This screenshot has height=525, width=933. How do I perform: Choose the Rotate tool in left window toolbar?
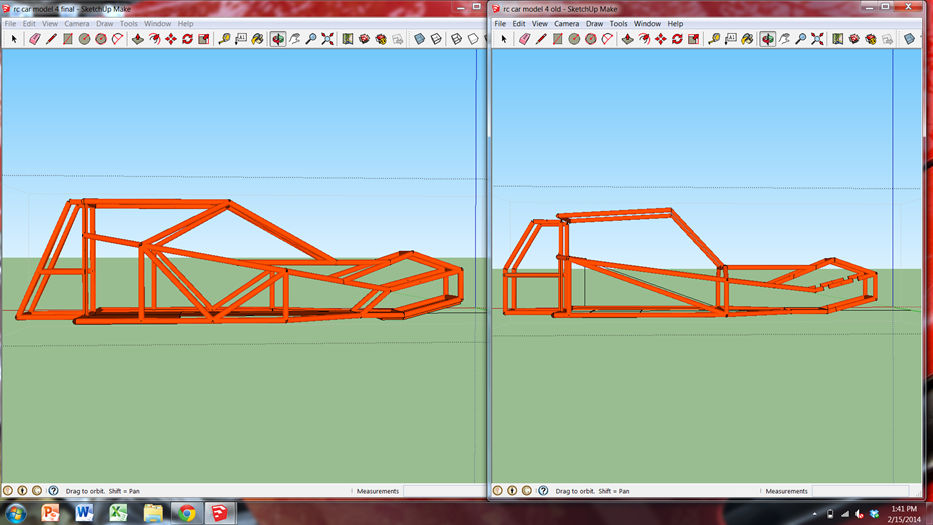point(187,39)
